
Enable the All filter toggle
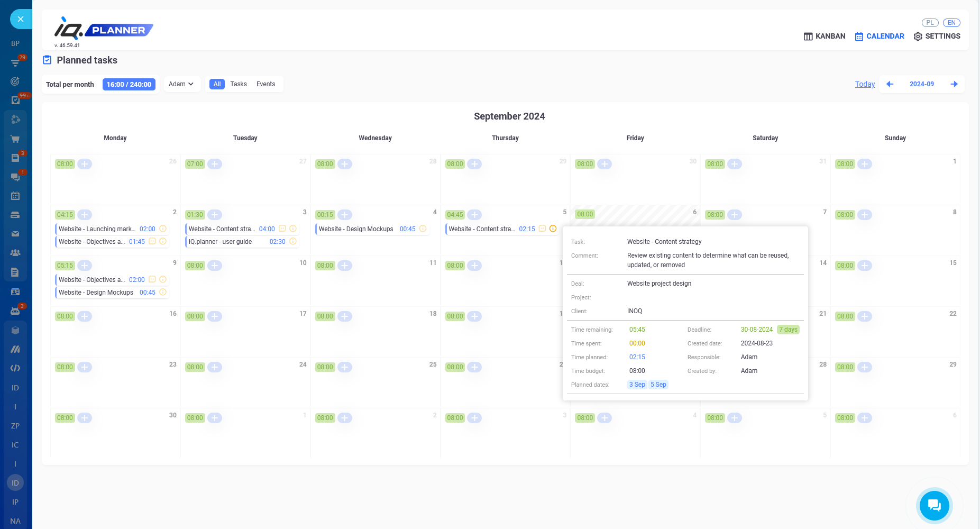click(217, 84)
